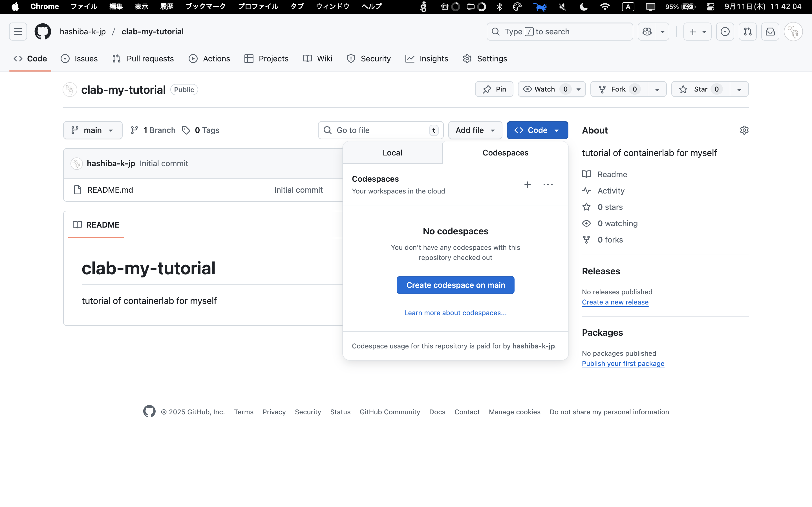
Task: Open the hamburger navigation menu icon
Action: tap(18, 32)
